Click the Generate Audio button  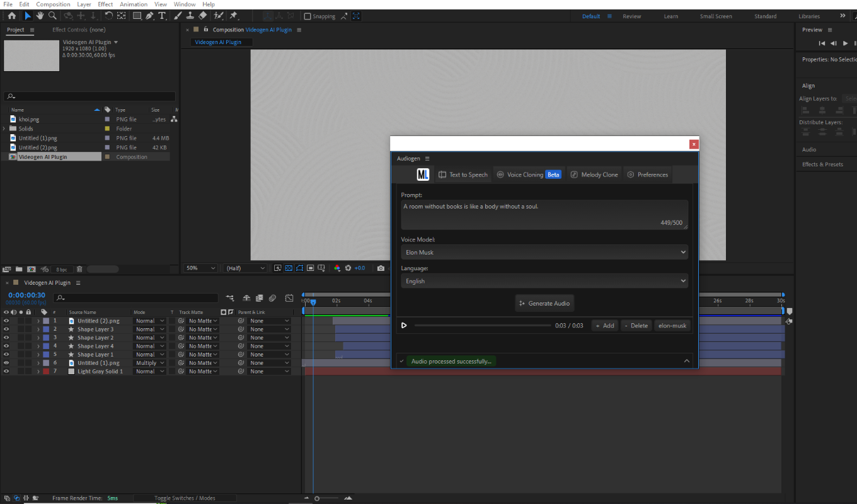(x=544, y=304)
